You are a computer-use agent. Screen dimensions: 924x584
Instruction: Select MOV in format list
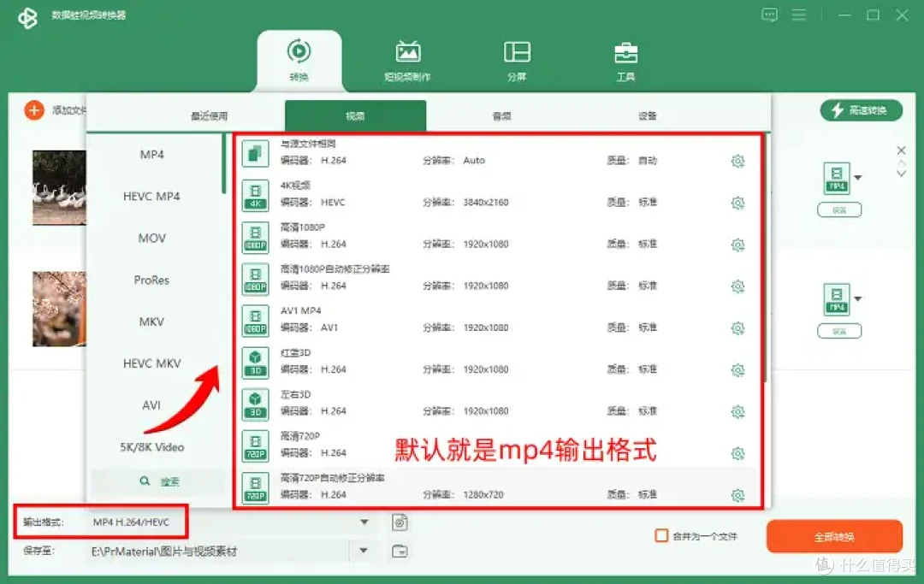[152, 238]
